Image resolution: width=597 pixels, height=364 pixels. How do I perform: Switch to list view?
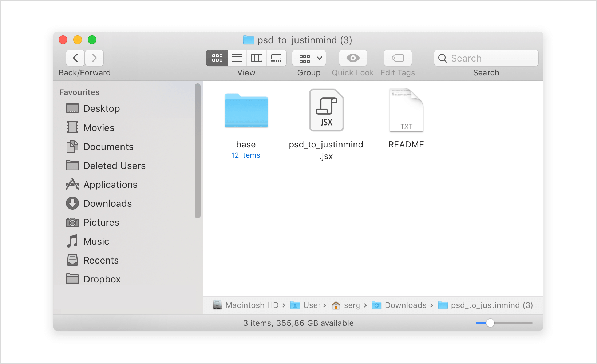pyautogui.click(x=237, y=58)
